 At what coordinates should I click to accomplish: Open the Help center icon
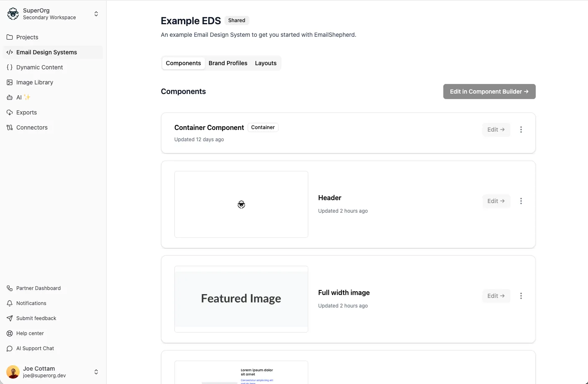point(9,333)
